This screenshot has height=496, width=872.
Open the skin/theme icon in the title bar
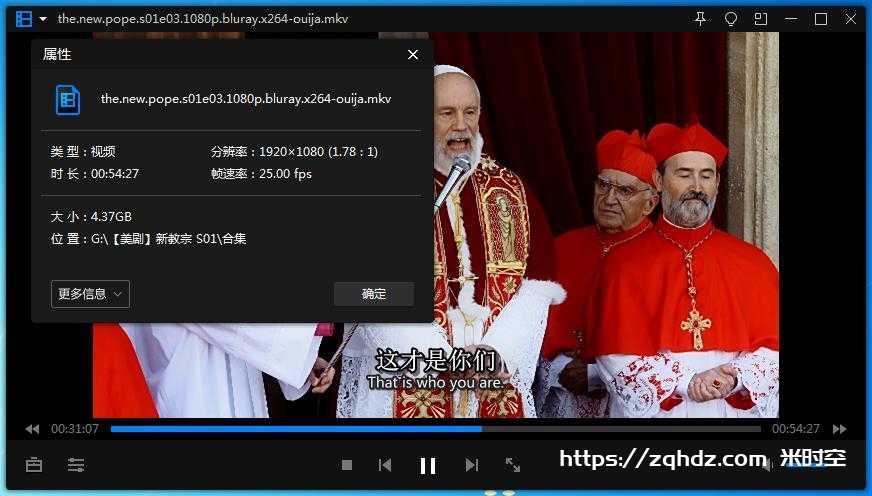coord(731,19)
